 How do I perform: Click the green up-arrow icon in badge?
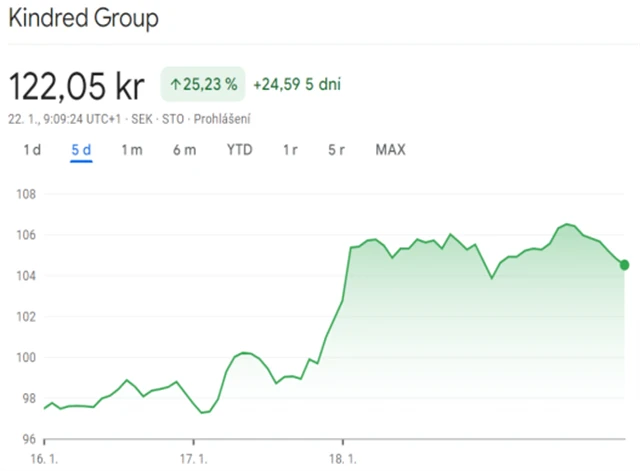pyautogui.click(x=175, y=85)
